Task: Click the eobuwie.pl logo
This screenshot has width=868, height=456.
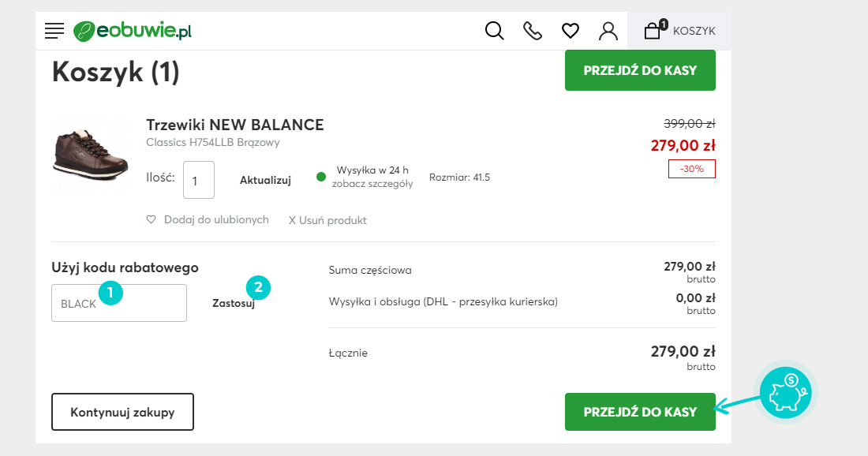Action: 133,31
